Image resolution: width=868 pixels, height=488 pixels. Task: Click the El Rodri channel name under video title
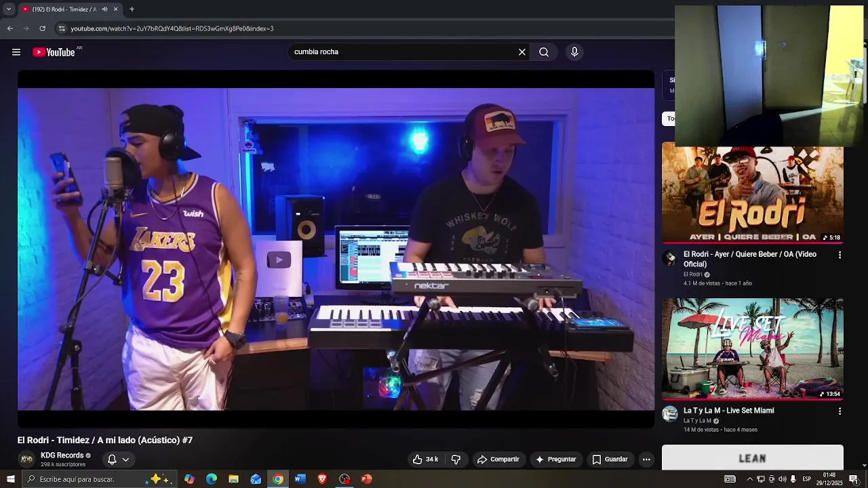tap(692, 274)
